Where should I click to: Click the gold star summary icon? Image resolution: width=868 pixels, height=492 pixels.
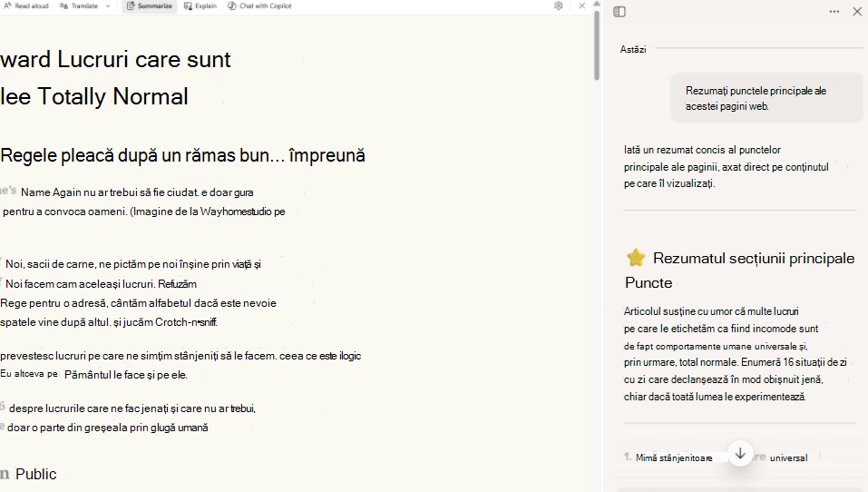tap(636, 258)
